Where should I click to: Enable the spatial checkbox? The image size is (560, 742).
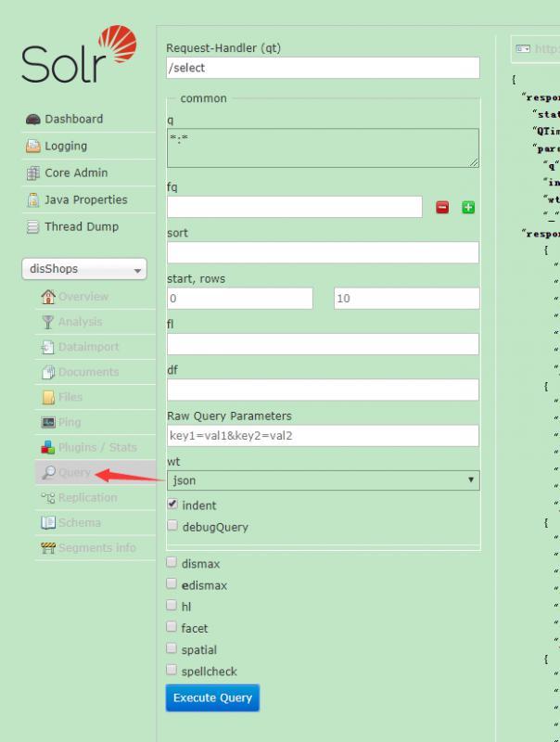172,647
